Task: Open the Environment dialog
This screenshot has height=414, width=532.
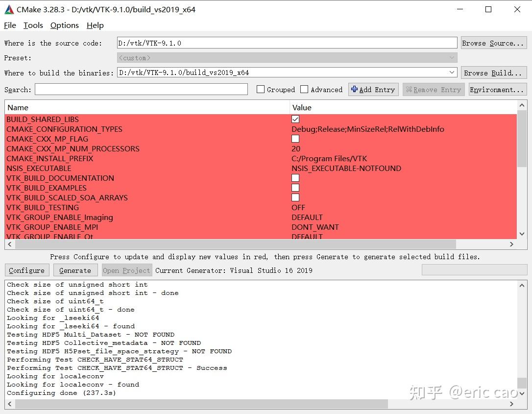Action: pos(497,89)
